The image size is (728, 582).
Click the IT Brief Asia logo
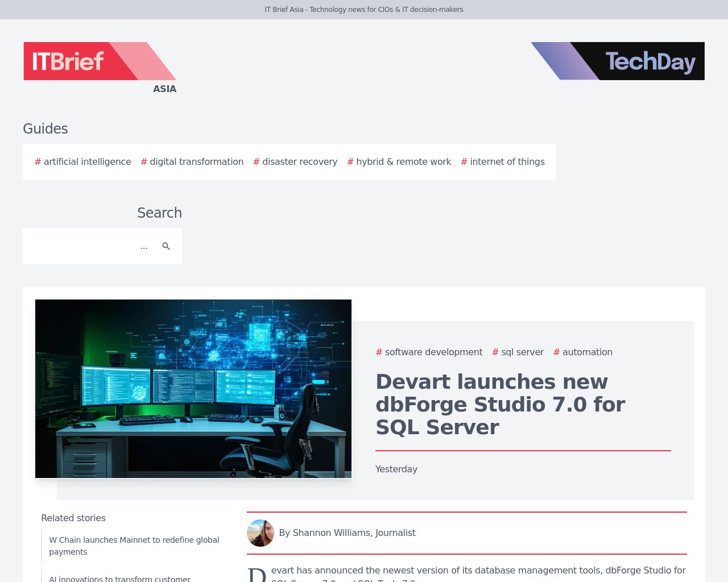click(100, 61)
